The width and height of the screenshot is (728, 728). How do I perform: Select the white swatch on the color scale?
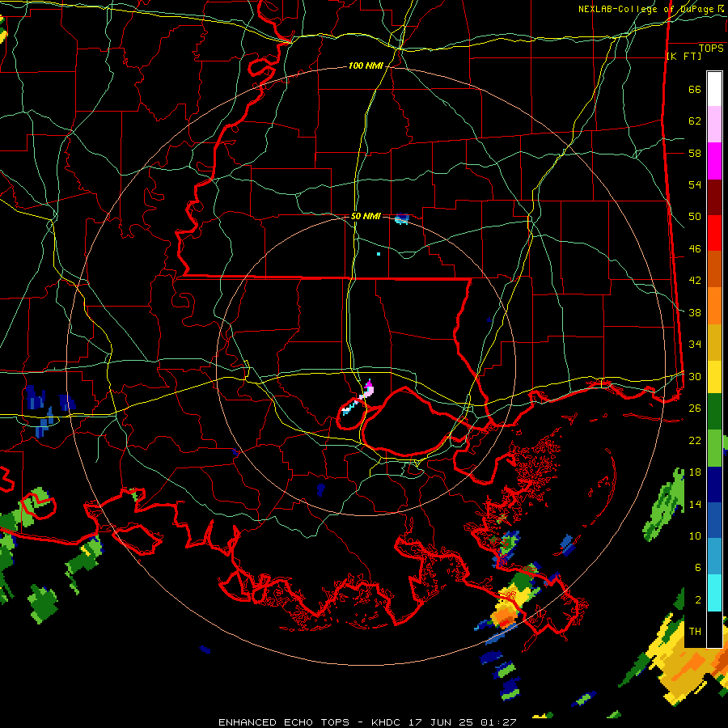(x=714, y=89)
